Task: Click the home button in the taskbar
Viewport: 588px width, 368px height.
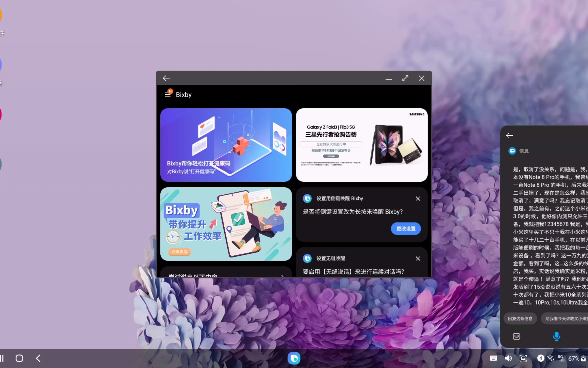Action: tap(19, 358)
